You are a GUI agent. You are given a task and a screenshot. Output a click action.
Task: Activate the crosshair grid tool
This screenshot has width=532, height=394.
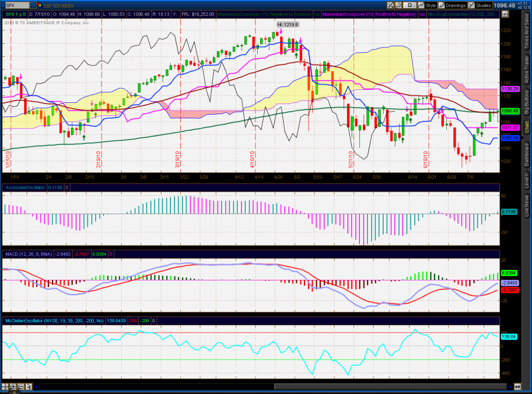click(x=5, y=386)
